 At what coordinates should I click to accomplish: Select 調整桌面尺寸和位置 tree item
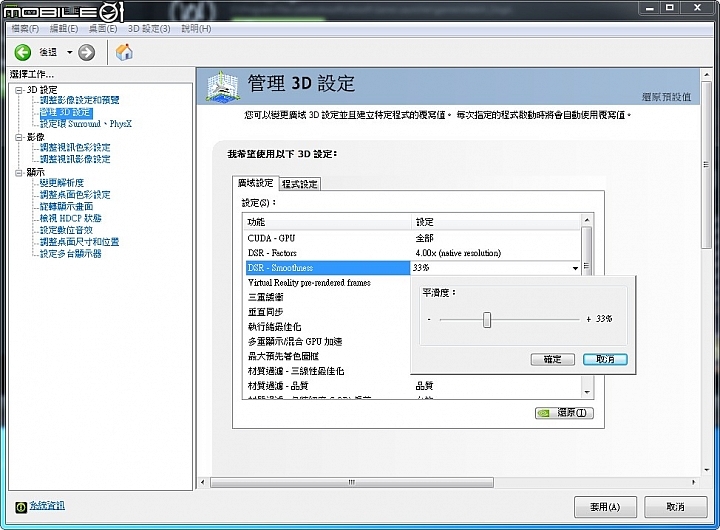click(x=79, y=242)
